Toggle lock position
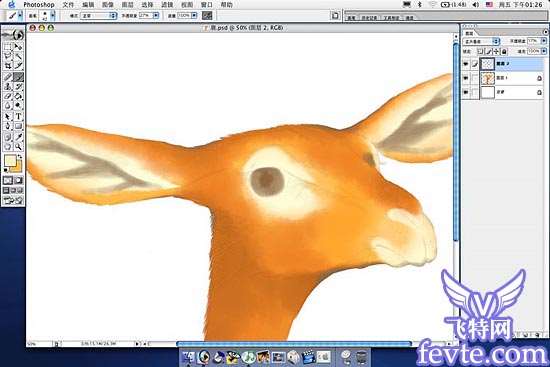Image resolution: width=550 pixels, height=367 pixels. (x=496, y=51)
